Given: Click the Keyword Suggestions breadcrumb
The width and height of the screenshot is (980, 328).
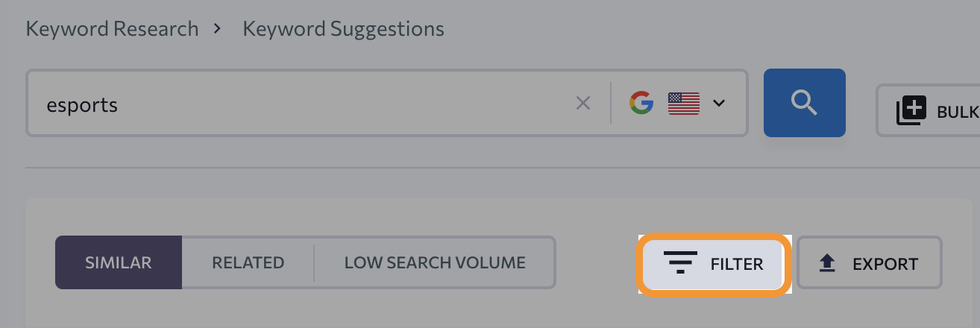Looking at the screenshot, I should (x=343, y=29).
